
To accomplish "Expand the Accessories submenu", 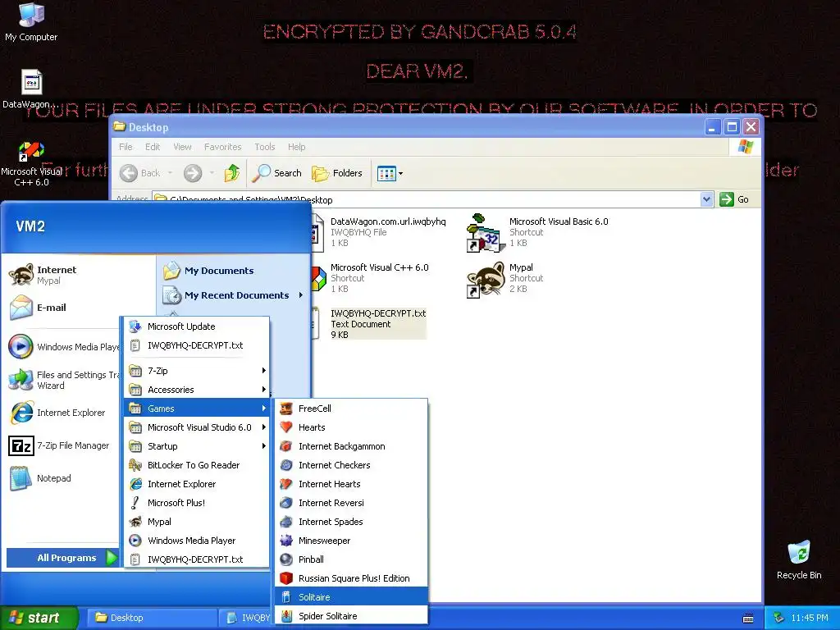I will pos(197,390).
